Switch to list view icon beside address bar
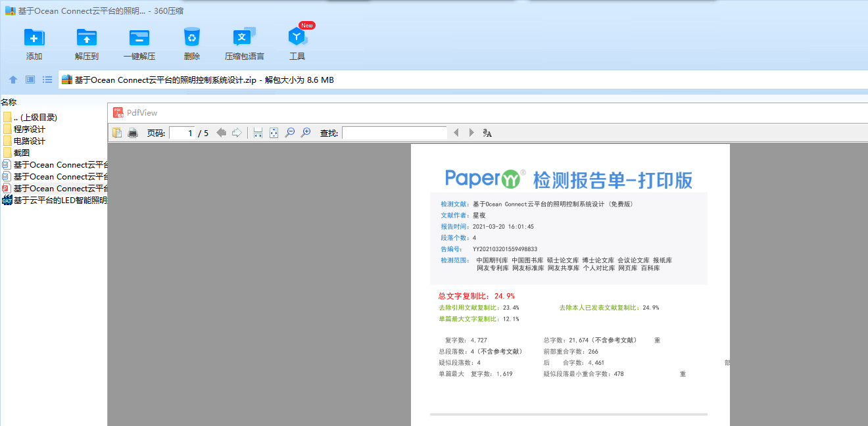Screen dimensions: 868x426 (47, 80)
